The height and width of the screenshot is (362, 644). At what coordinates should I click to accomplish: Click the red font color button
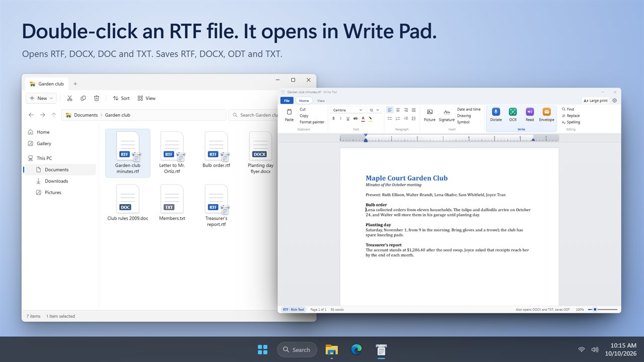363,119
